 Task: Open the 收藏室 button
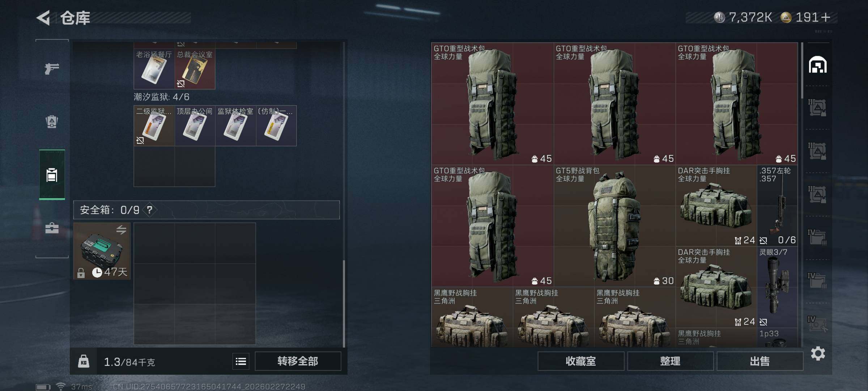coord(580,361)
